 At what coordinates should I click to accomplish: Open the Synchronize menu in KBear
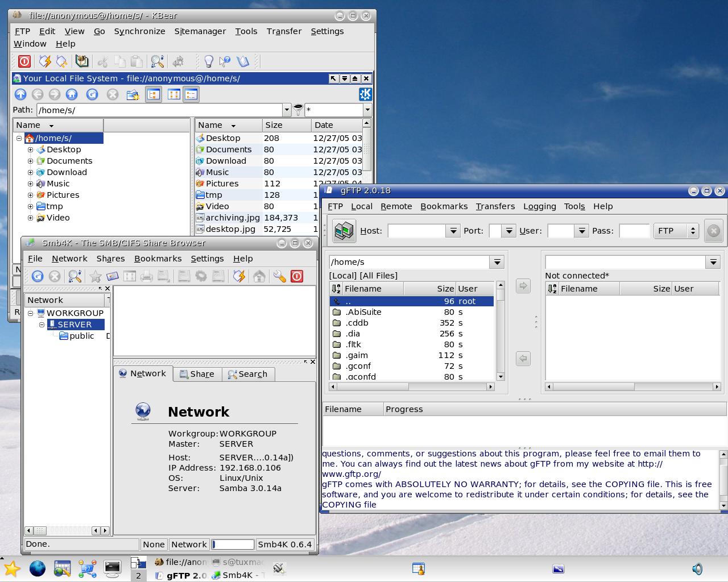pyautogui.click(x=139, y=31)
